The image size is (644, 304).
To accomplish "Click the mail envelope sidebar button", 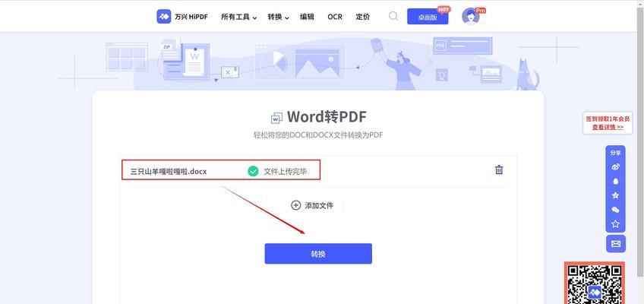I will pyautogui.click(x=616, y=244).
